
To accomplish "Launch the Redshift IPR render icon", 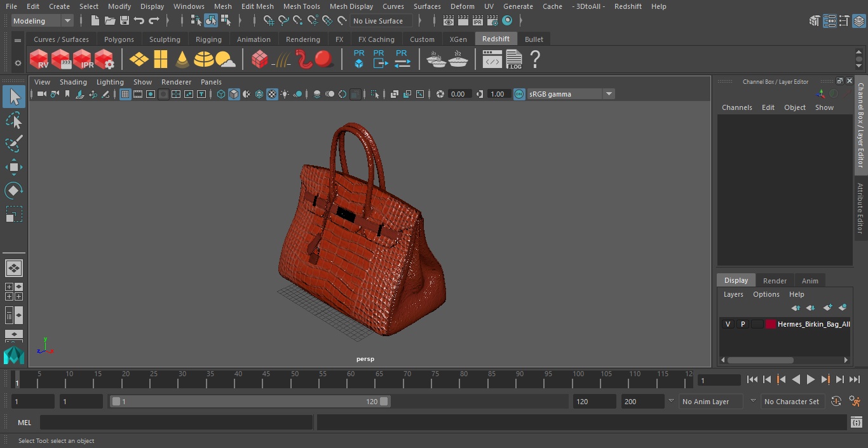I will coord(83,60).
